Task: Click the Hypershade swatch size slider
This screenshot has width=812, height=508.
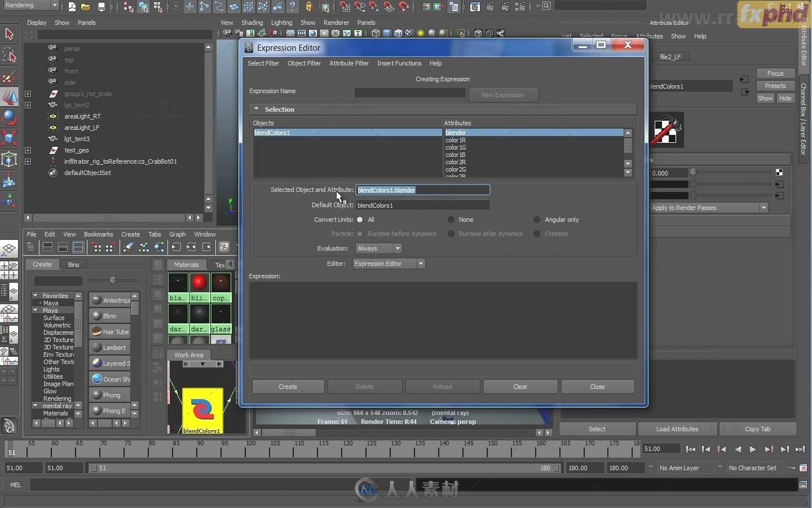Action: (x=114, y=281)
